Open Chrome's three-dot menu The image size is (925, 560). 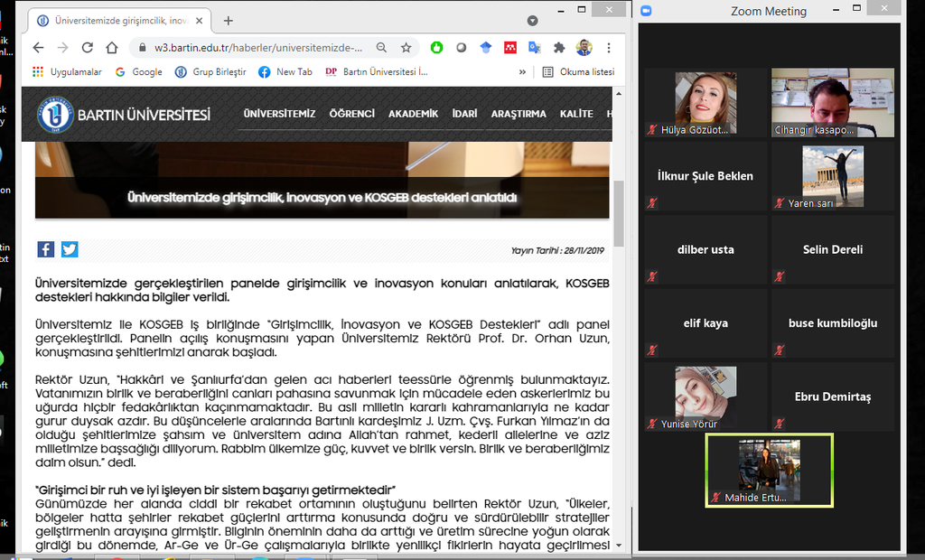(608, 47)
